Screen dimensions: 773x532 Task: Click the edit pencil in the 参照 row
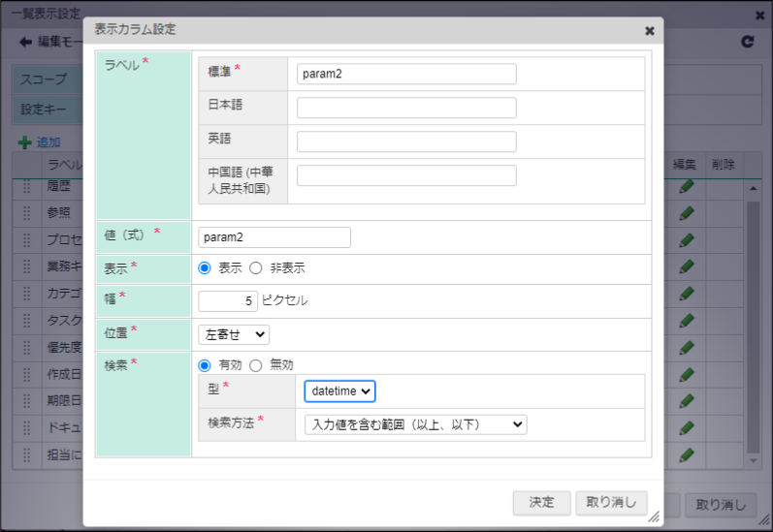pos(687,213)
